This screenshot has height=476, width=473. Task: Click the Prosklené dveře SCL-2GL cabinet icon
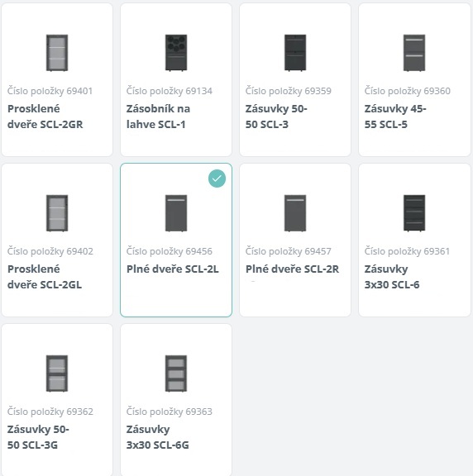[x=57, y=213]
